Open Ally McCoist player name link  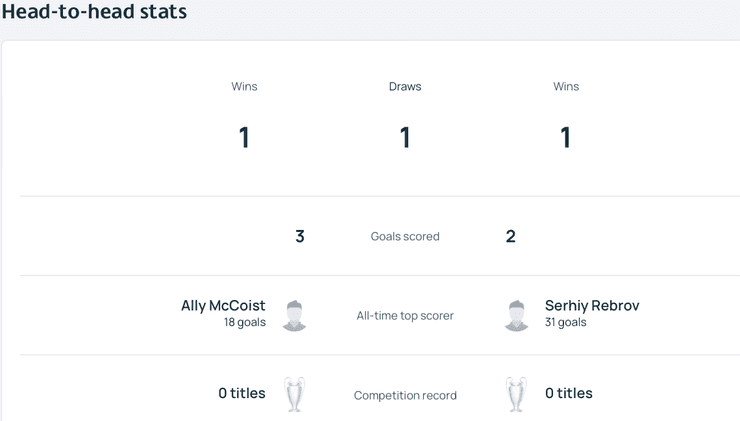point(223,306)
